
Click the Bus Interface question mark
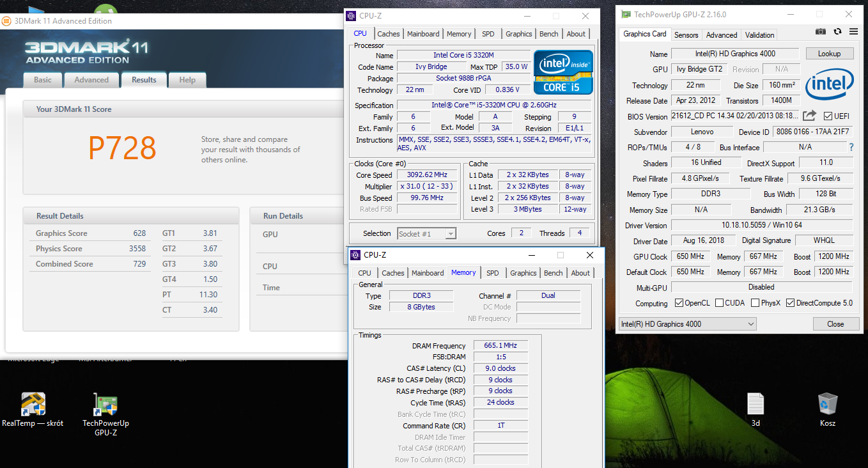(851, 147)
